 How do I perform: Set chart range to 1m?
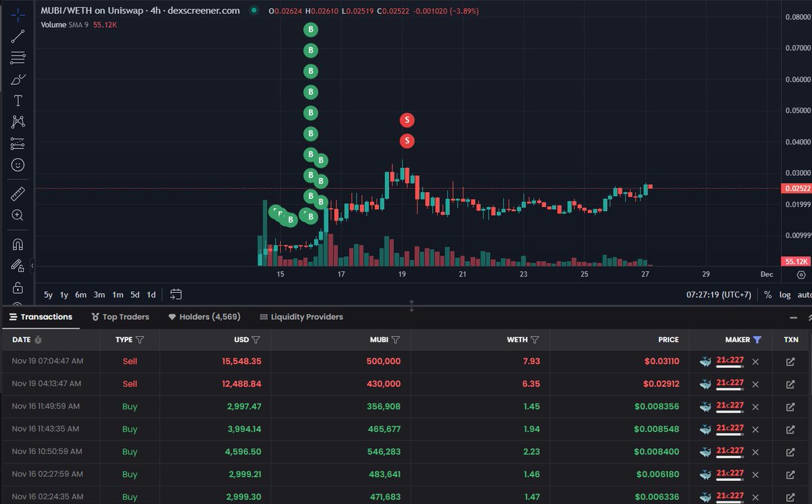[118, 295]
